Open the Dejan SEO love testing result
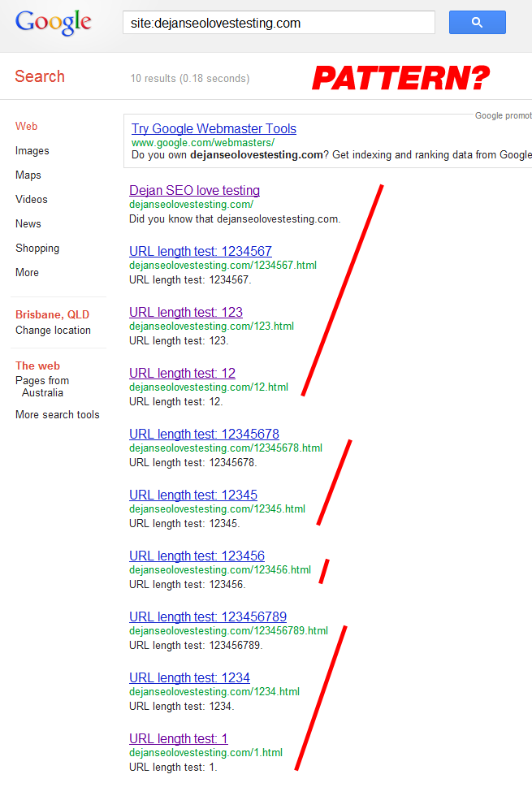The image size is (532, 796). tap(194, 190)
